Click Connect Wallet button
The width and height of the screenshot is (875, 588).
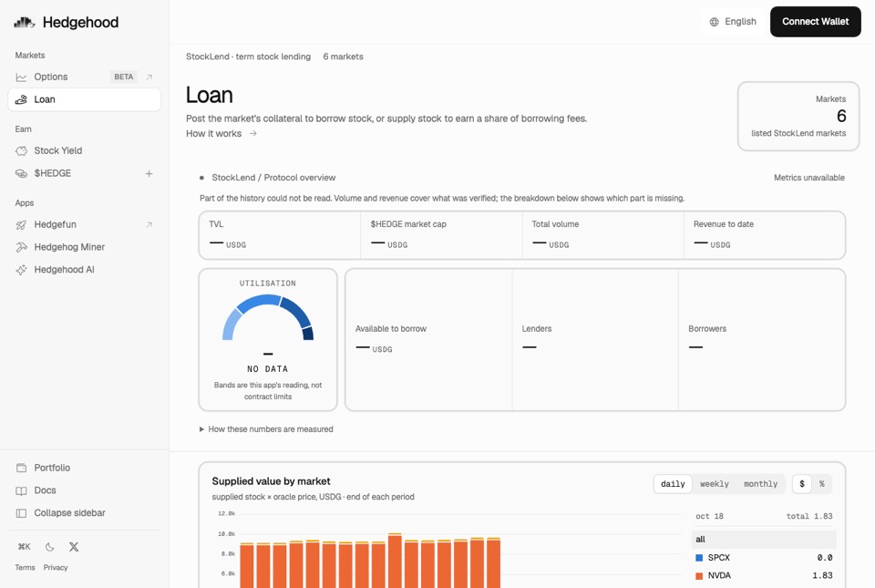pos(815,22)
